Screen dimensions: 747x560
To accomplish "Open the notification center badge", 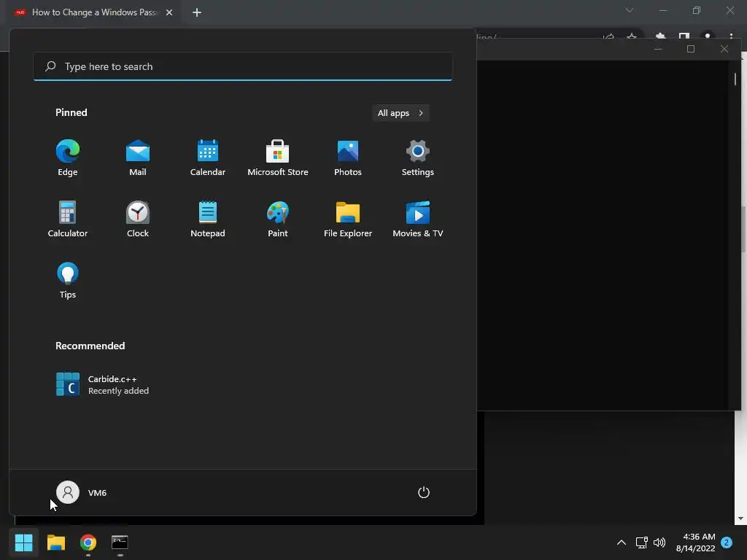I will tap(727, 542).
